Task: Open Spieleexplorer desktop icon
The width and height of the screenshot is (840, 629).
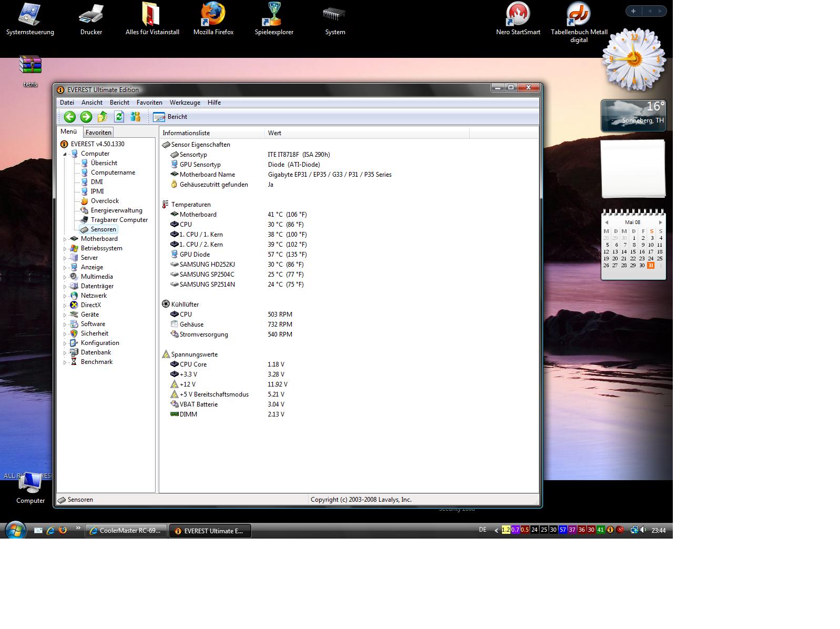Action: 274,19
